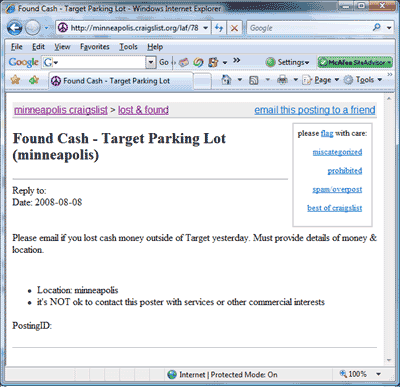Open the Edit menu

[x=38, y=47]
